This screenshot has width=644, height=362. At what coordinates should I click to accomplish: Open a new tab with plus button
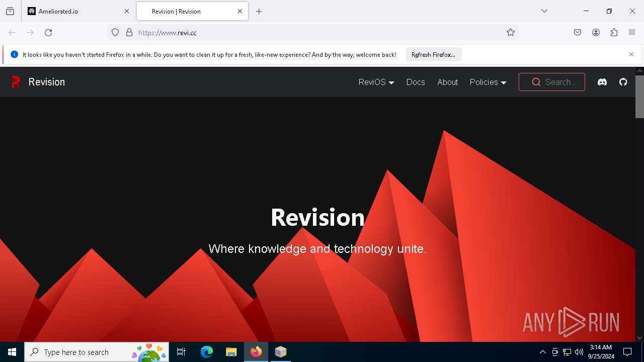coord(259,11)
